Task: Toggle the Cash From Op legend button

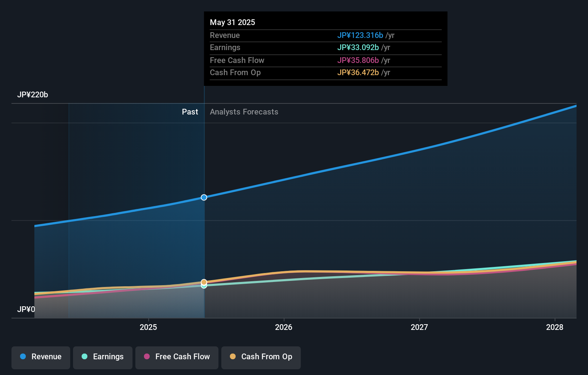Action: [x=261, y=357]
